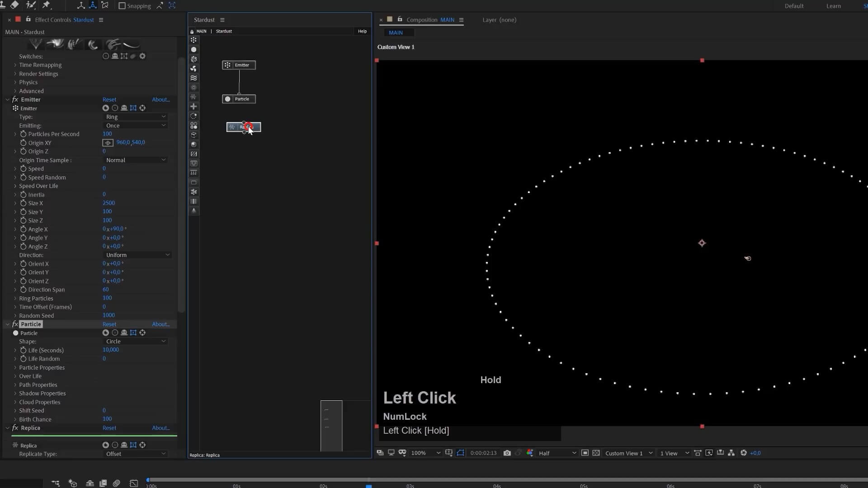The width and height of the screenshot is (868, 488).
Task: Open the Origin Time Sample dropdown
Action: pyautogui.click(x=136, y=160)
